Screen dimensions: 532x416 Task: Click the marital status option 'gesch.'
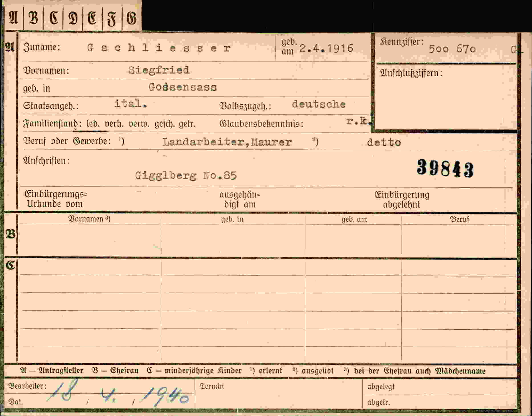[x=165, y=124]
